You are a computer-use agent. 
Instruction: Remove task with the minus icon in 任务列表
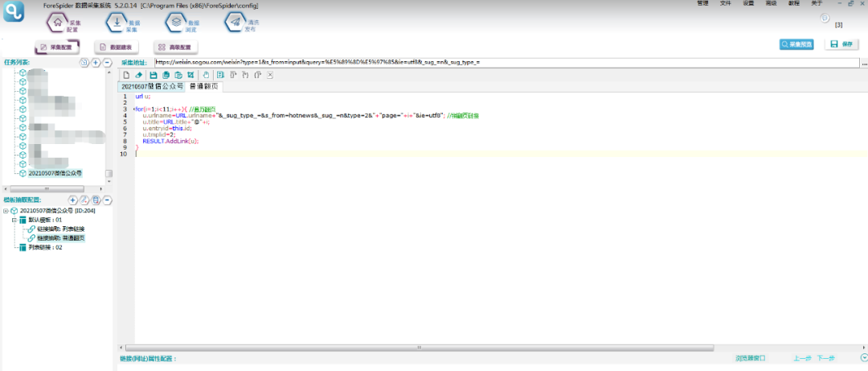[108, 63]
